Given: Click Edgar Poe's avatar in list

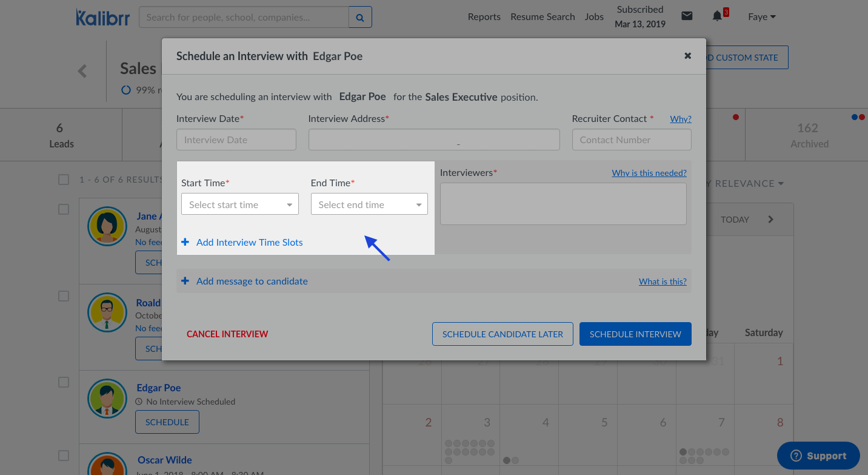Looking at the screenshot, I should (107, 399).
